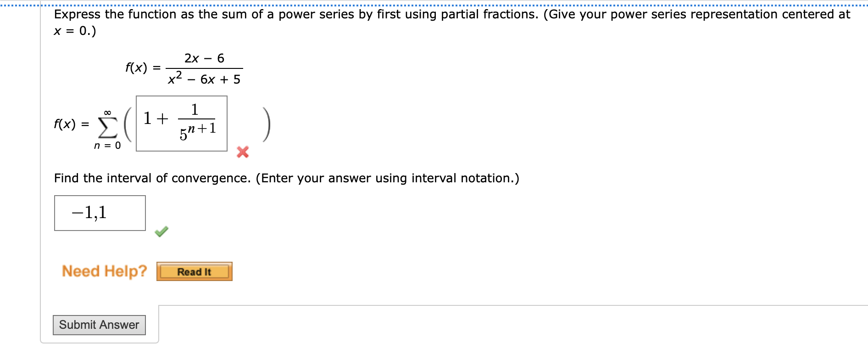Click the n = 0 summation limit
Viewport: 868px width, 349px height.
click(106, 145)
